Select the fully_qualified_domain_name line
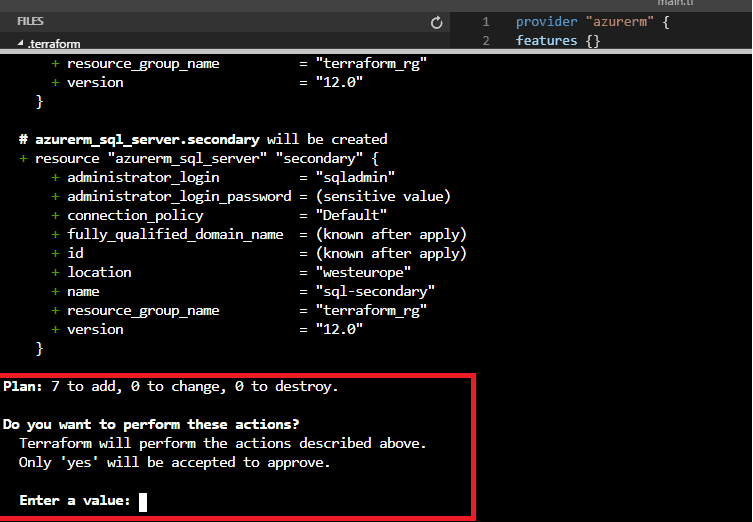 [x=259, y=234]
